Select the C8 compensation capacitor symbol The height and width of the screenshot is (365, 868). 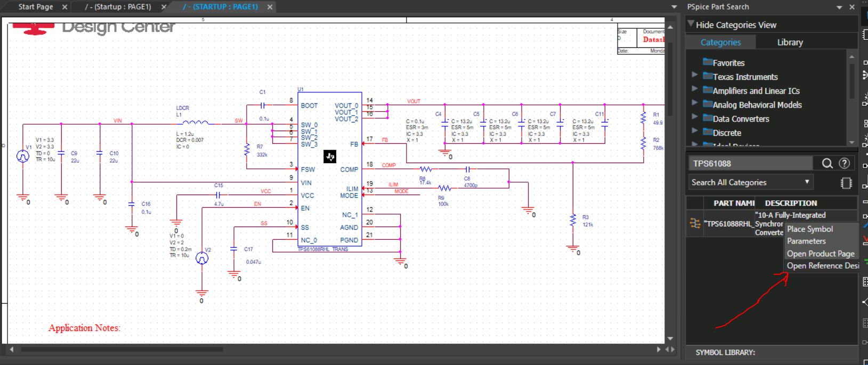tap(467, 169)
